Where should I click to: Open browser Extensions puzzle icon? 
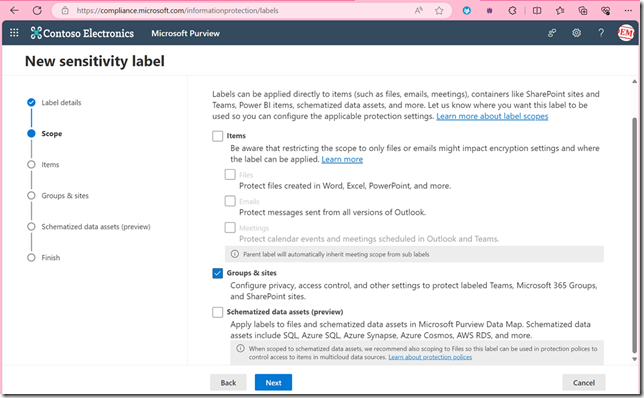click(x=512, y=11)
